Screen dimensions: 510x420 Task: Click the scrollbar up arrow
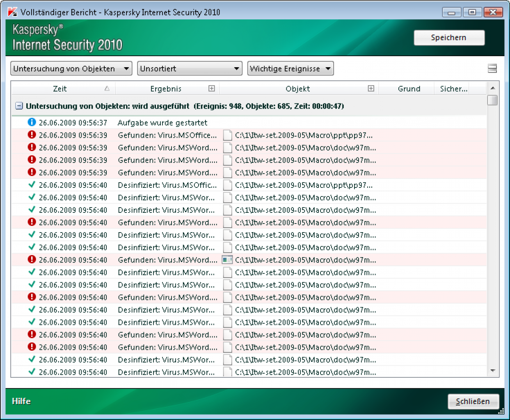click(493, 88)
